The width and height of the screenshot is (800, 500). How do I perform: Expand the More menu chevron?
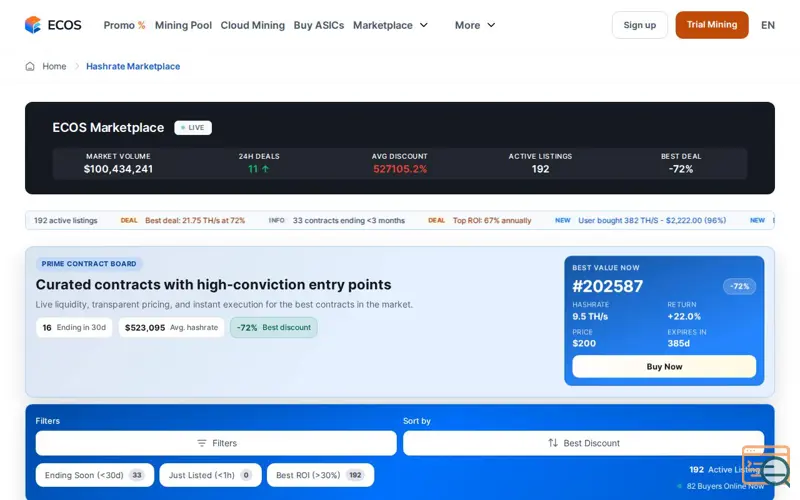pyautogui.click(x=491, y=25)
